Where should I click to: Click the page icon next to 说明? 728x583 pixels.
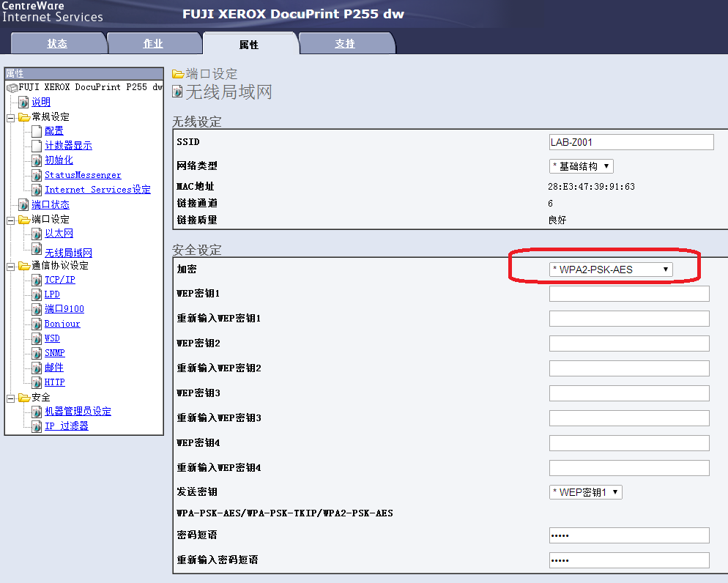(x=23, y=102)
